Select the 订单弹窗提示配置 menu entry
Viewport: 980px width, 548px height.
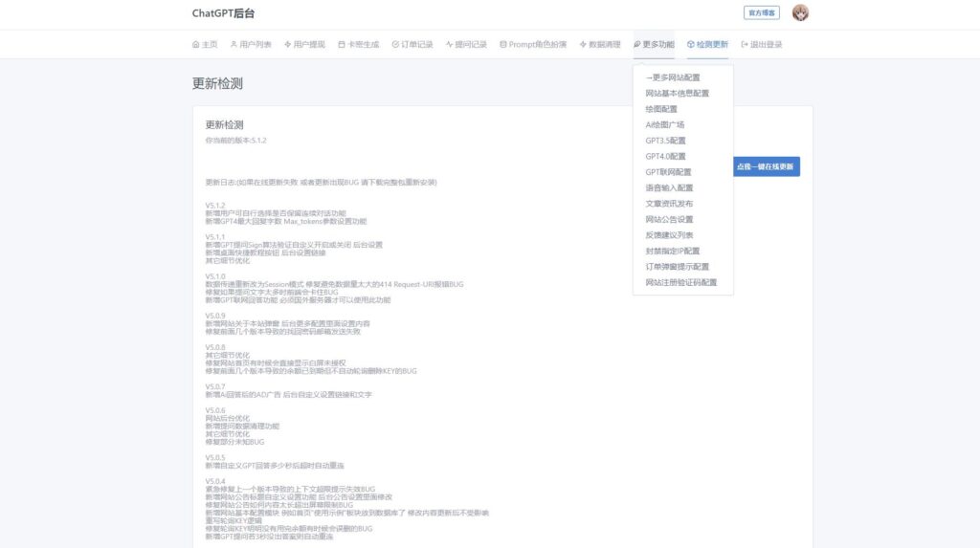pyautogui.click(x=677, y=267)
